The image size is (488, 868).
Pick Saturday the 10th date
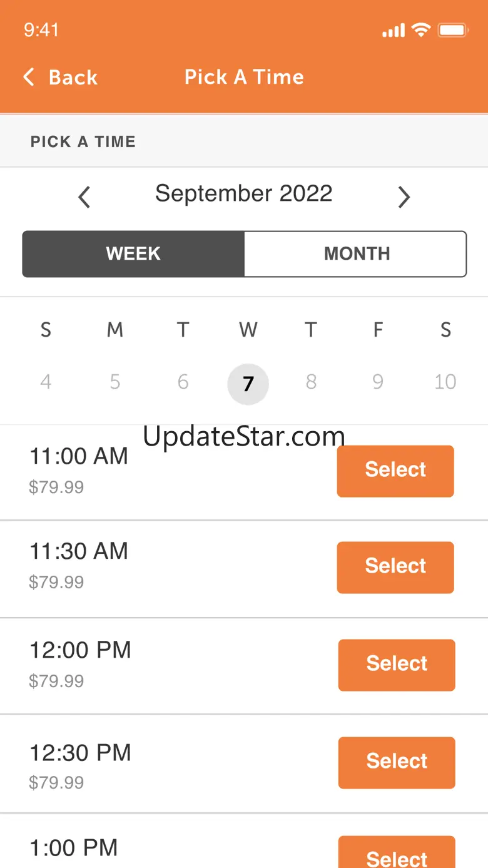[445, 382]
